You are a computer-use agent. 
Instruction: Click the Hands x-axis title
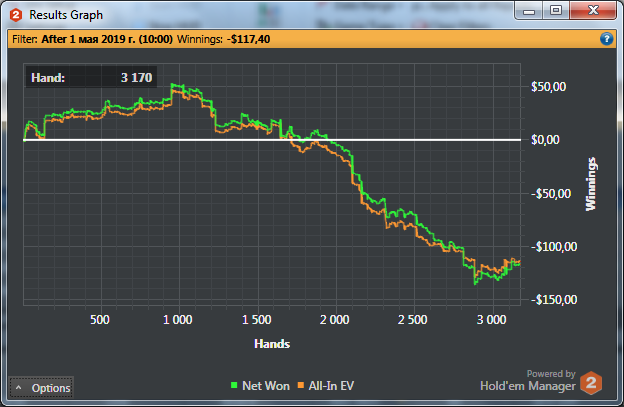click(272, 344)
